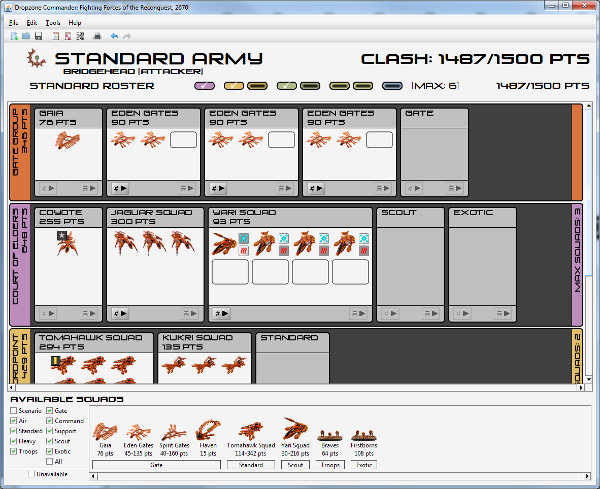Click roster vertical scrollbar down arrow

[x=589, y=379]
